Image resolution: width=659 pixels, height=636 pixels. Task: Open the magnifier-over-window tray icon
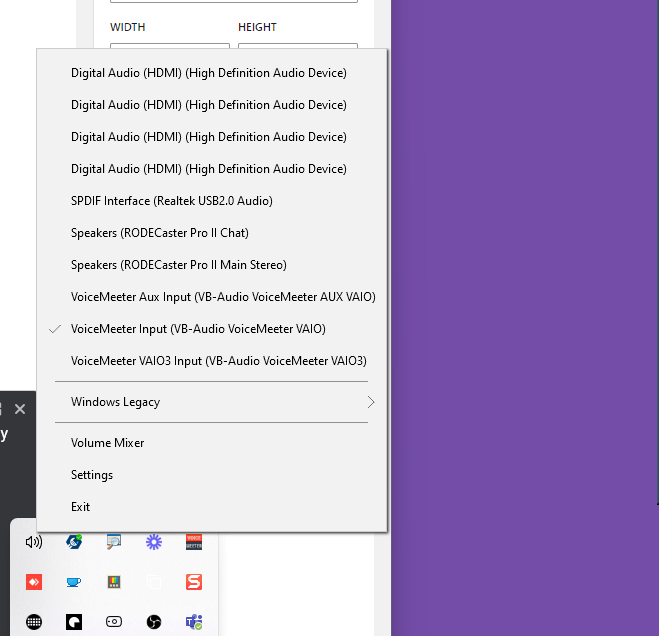pos(114,542)
